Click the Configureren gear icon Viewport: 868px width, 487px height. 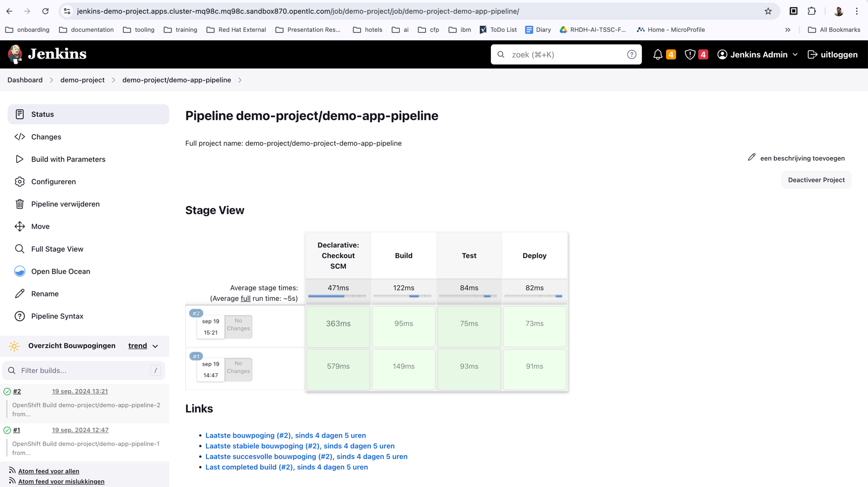[20, 182]
